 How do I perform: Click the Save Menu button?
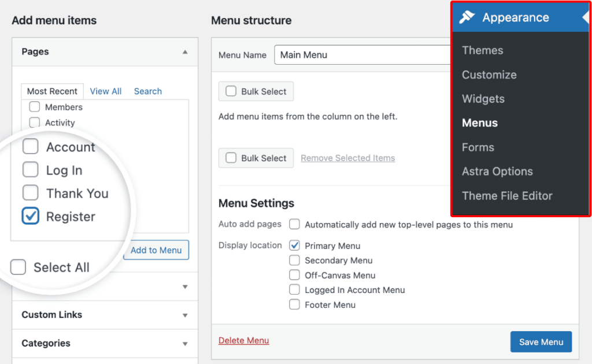click(x=541, y=342)
